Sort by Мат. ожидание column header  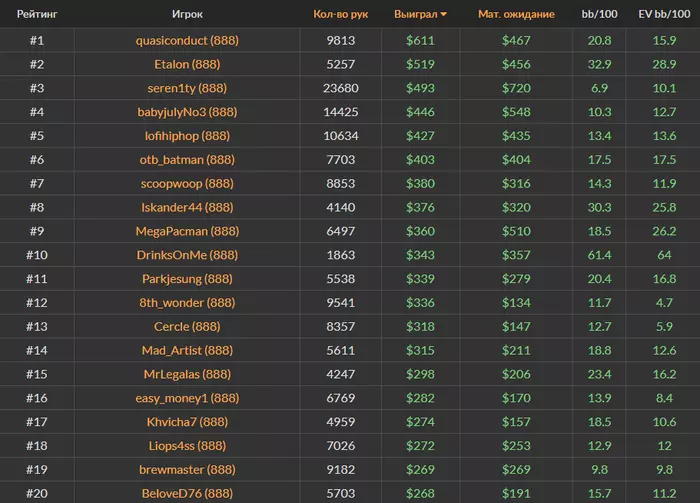(x=515, y=15)
